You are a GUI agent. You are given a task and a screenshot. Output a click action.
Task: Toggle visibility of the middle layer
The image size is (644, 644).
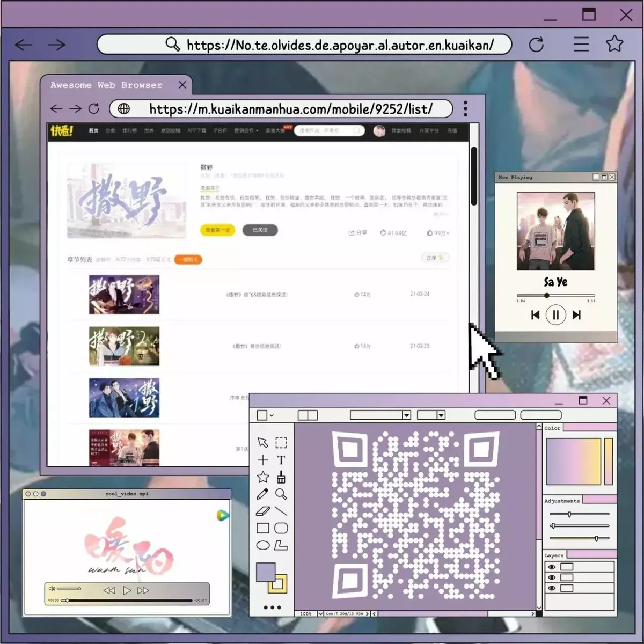coord(552,577)
